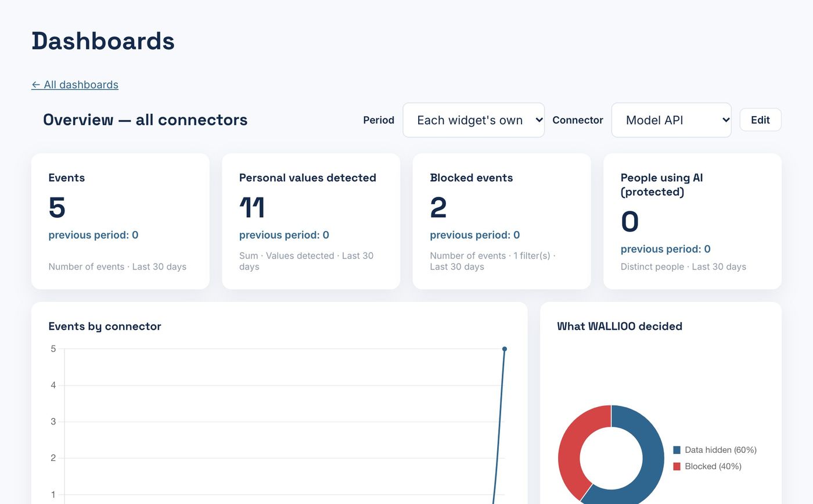Click the Events card title
Screen dimensions: 813x504
coord(67,178)
